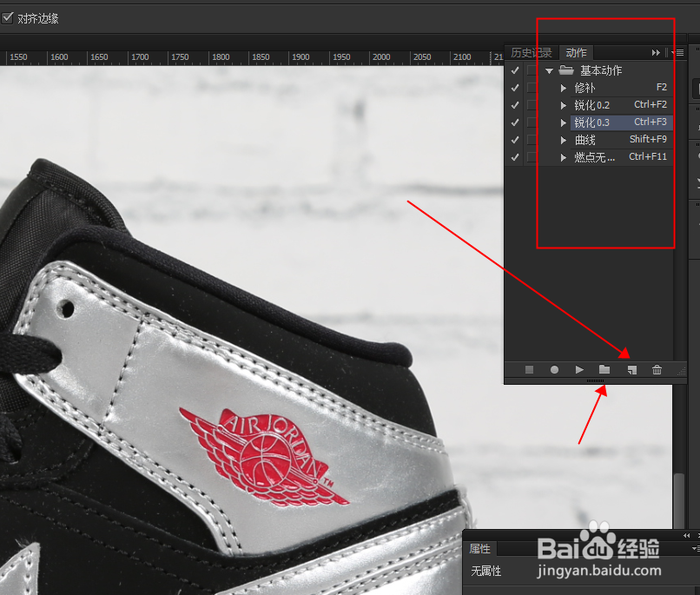Expand the 曲线 action steps

(x=564, y=140)
